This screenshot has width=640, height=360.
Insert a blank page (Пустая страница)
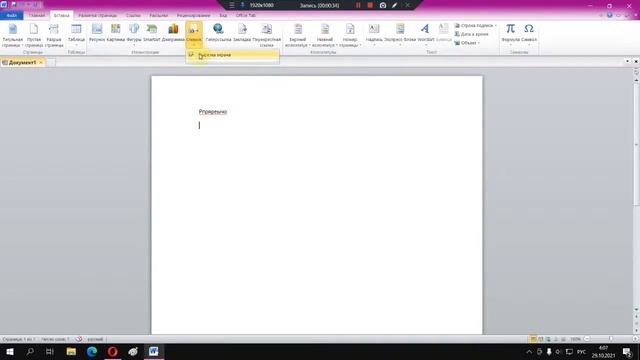pos(34,36)
